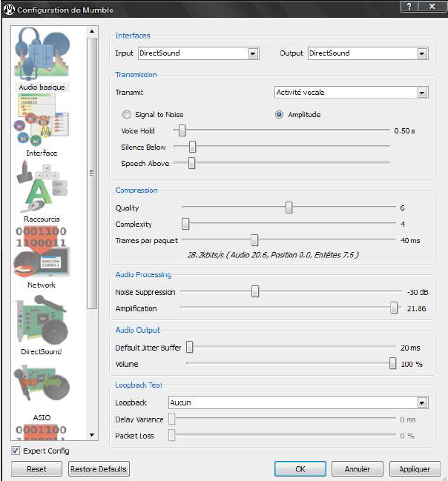Click the Noise Suppression slider handle
The image size is (448, 481).
(x=255, y=291)
